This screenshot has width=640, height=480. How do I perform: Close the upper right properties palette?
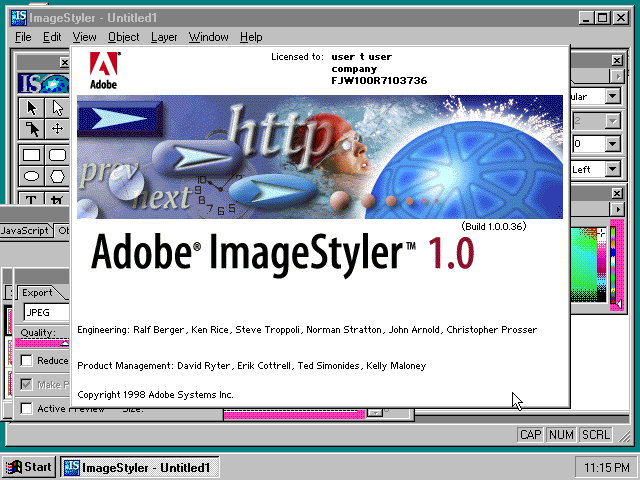click(x=617, y=60)
